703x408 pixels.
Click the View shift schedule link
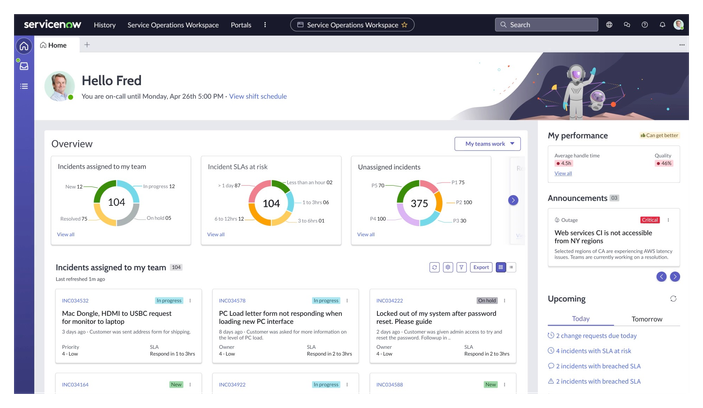(x=258, y=96)
